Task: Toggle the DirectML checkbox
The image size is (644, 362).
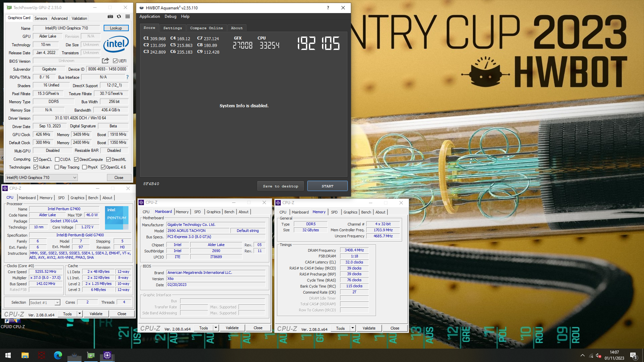Action: click(x=108, y=160)
